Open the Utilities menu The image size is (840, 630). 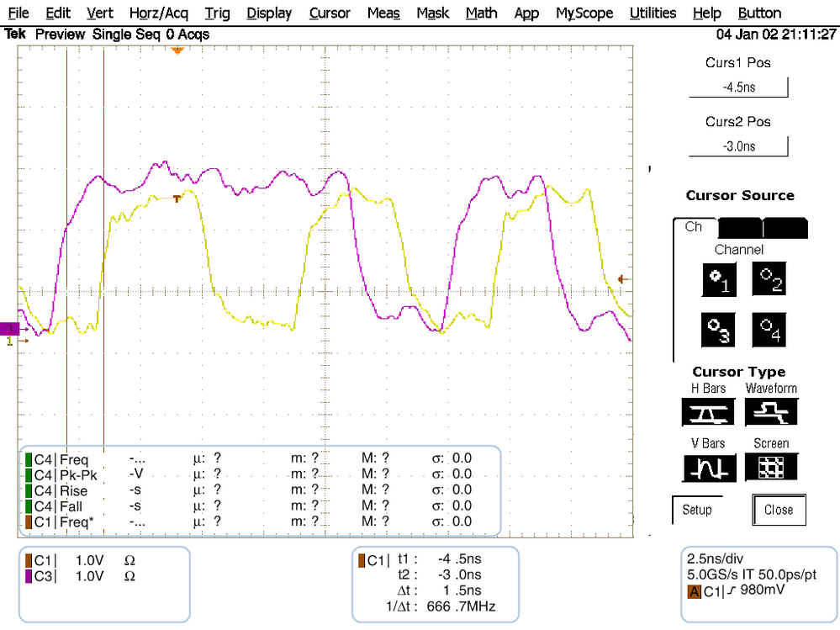pyautogui.click(x=653, y=13)
